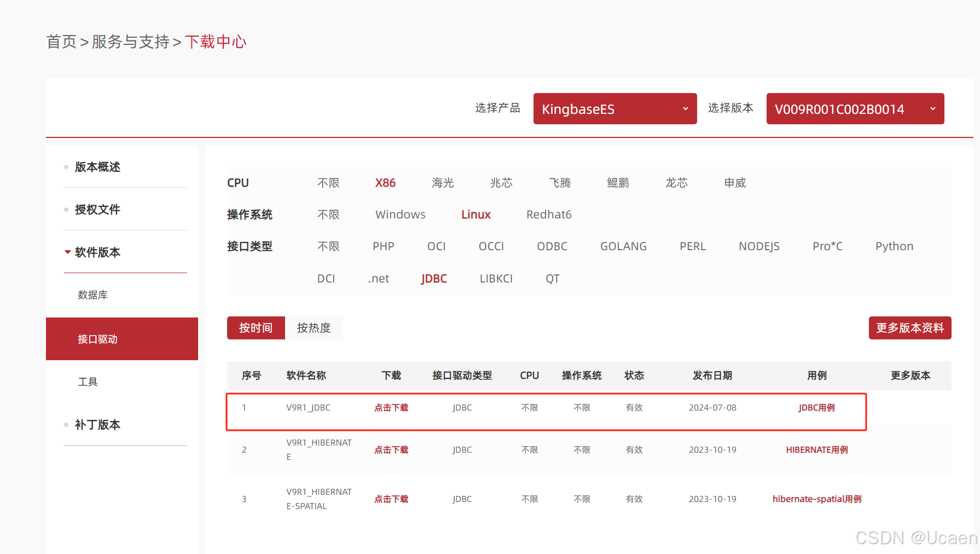Click the 发布日期 column header
Screen dimensions: 980x554
tap(712, 376)
